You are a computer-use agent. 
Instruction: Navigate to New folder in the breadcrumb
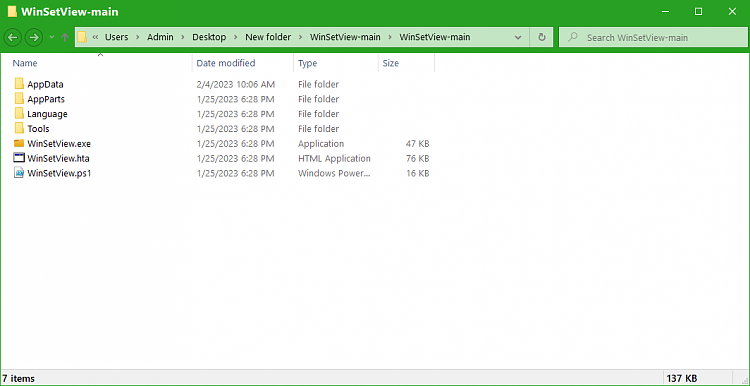coord(268,37)
